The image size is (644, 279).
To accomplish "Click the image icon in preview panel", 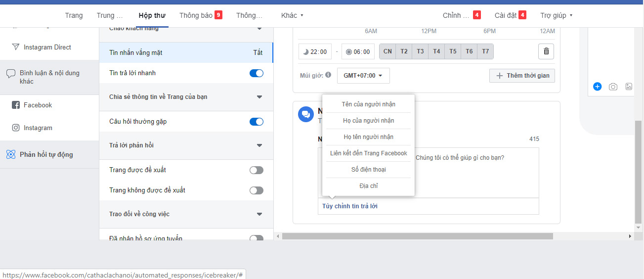I will coord(629,87).
